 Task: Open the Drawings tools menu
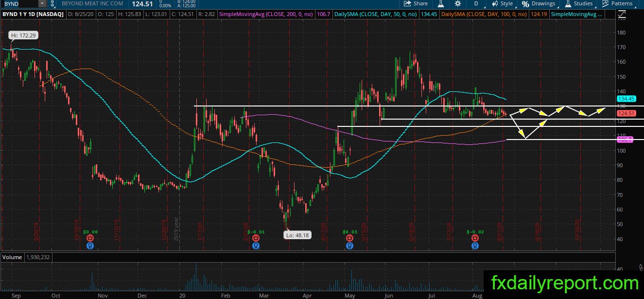(539, 4)
